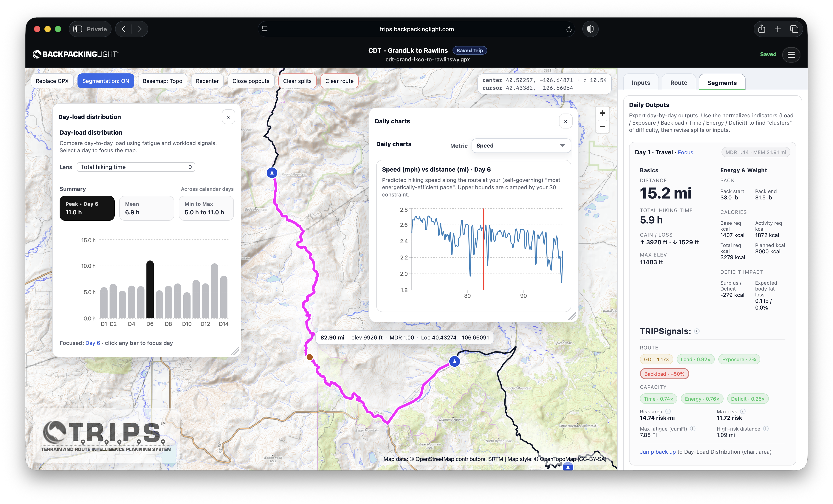Toggle Basemap: Topo button

coord(162,81)
